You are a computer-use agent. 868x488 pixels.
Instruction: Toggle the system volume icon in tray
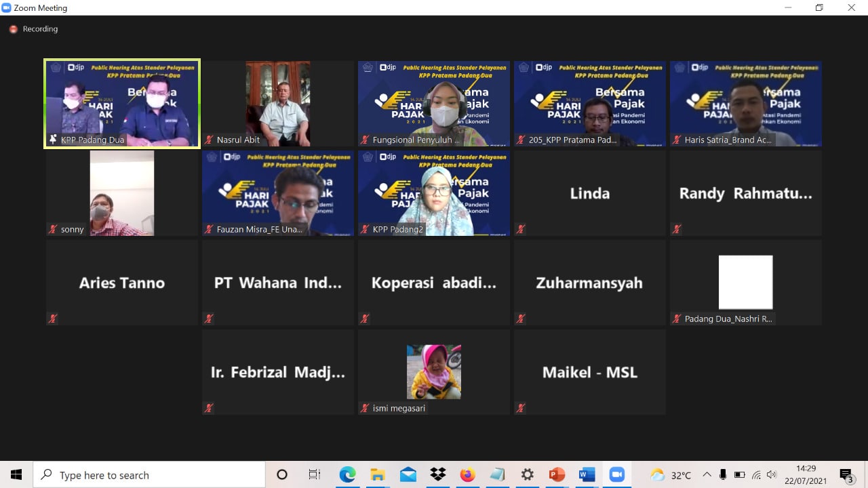click(772, 474)
